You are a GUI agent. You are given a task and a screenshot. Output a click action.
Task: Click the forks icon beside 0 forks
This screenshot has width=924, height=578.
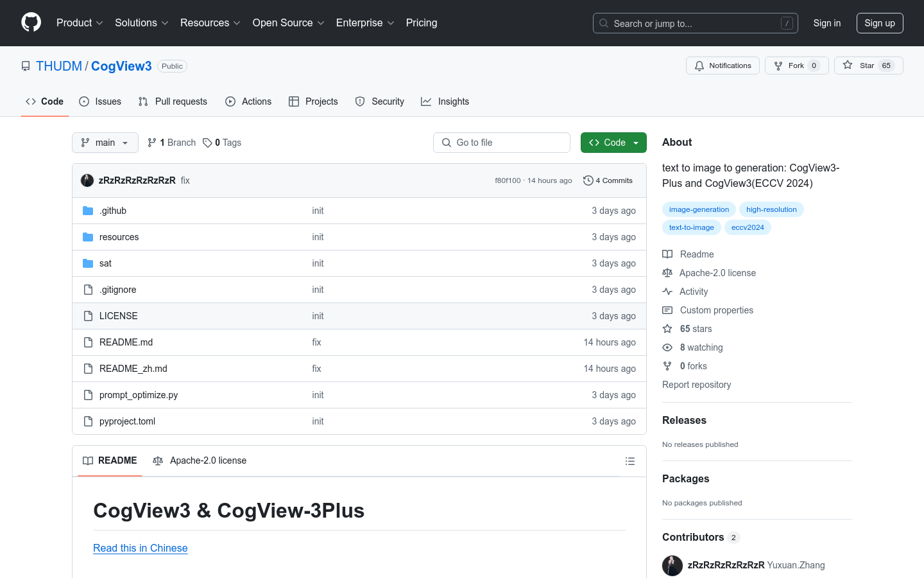pyautogui.click(x=667, y=366)
